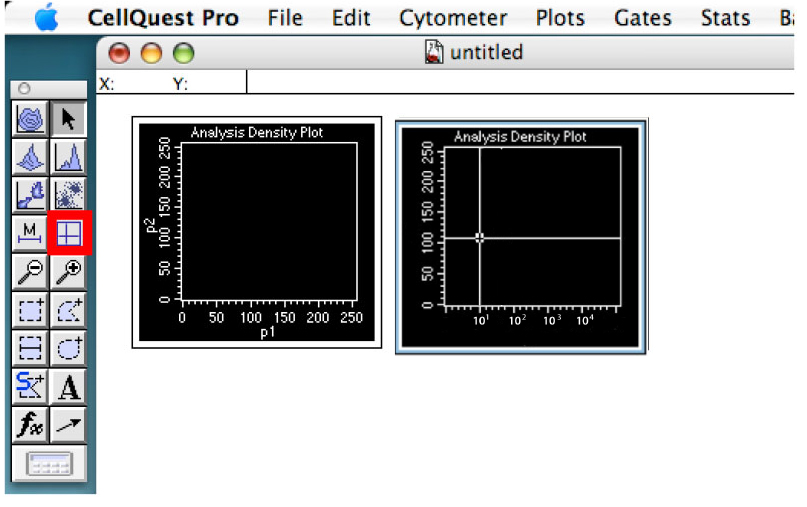Select the rectangular region tool
Image resolution: width=807 pixels, height=507 pixels.
click(x=30, y=310)
